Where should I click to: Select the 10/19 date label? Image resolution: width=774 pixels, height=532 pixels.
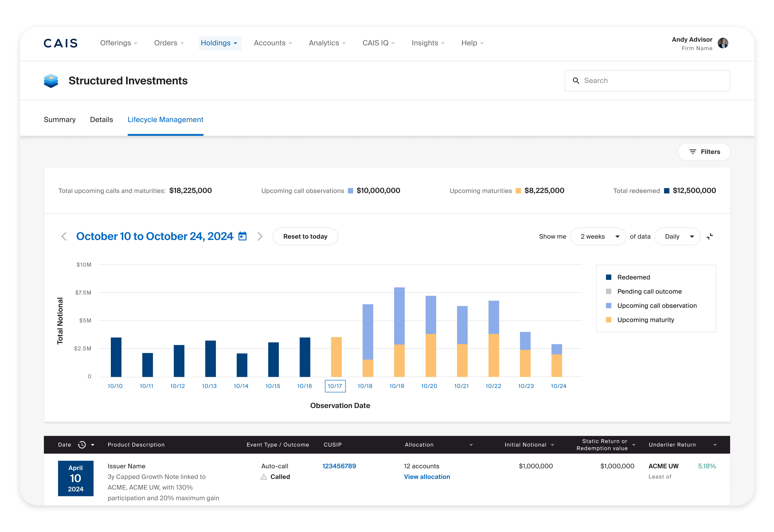point(397,386)
